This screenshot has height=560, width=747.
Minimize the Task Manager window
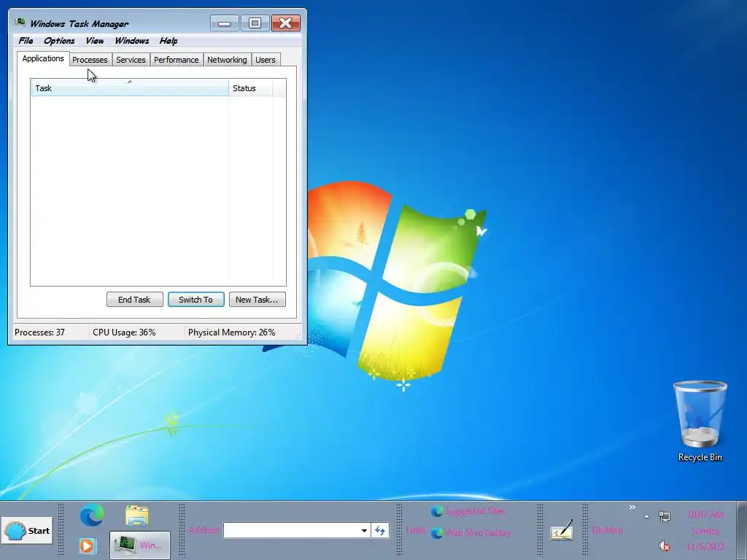pyautogui.click(x=225, y=23)
